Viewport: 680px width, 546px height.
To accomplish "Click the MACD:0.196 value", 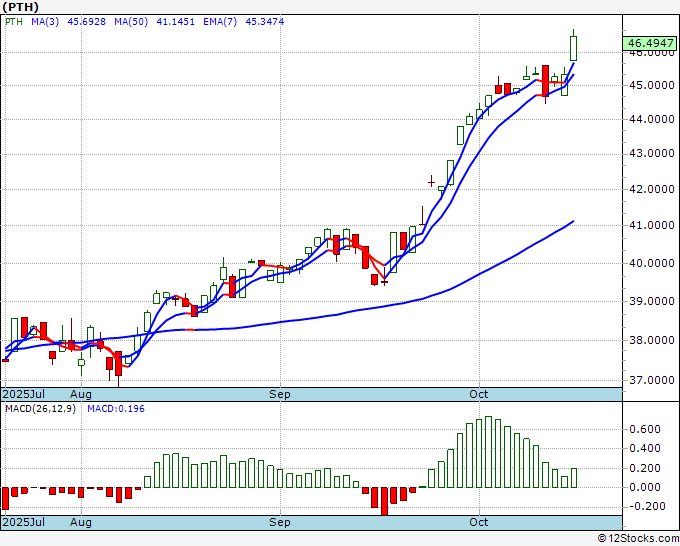I will pos(116,409).
